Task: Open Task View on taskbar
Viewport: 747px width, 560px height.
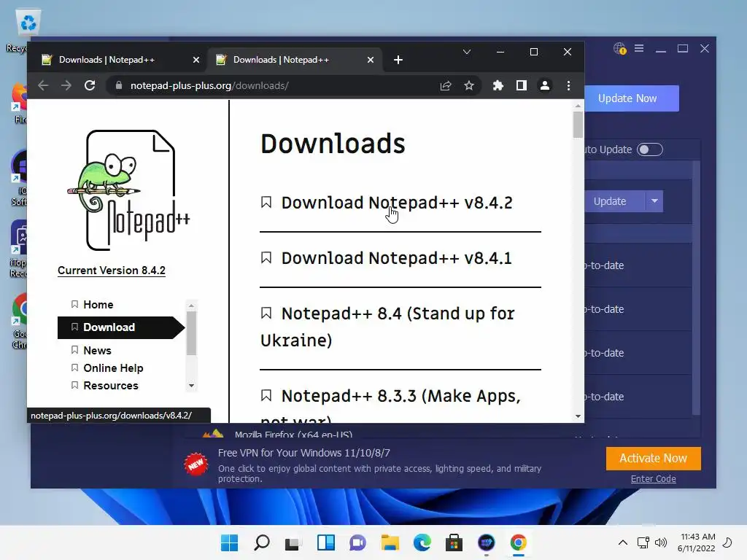Action: [x=293, y=542]
